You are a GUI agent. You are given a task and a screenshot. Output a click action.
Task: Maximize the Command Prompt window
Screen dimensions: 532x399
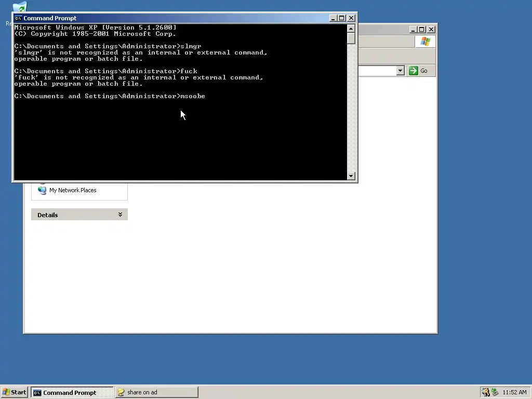tap(342, 18)
